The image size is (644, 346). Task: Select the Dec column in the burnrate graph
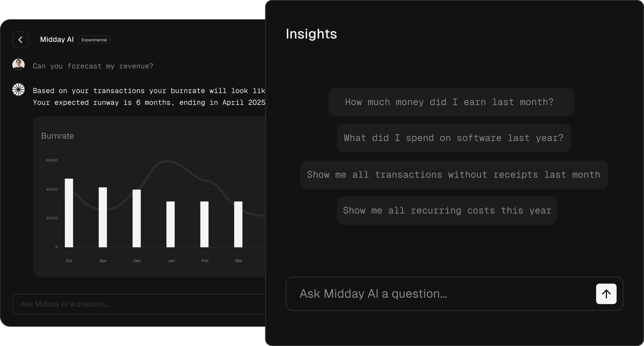137,218
